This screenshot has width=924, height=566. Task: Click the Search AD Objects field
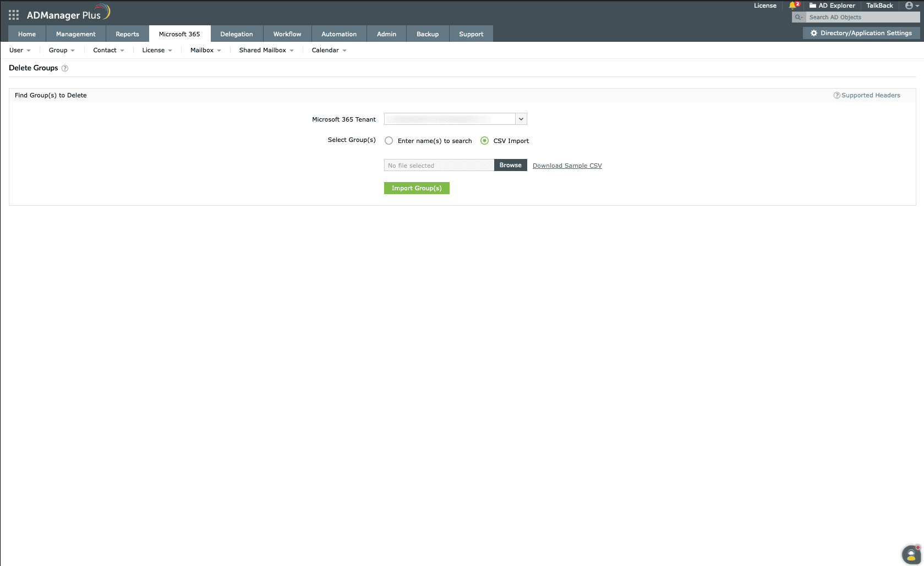coord(863,18)
